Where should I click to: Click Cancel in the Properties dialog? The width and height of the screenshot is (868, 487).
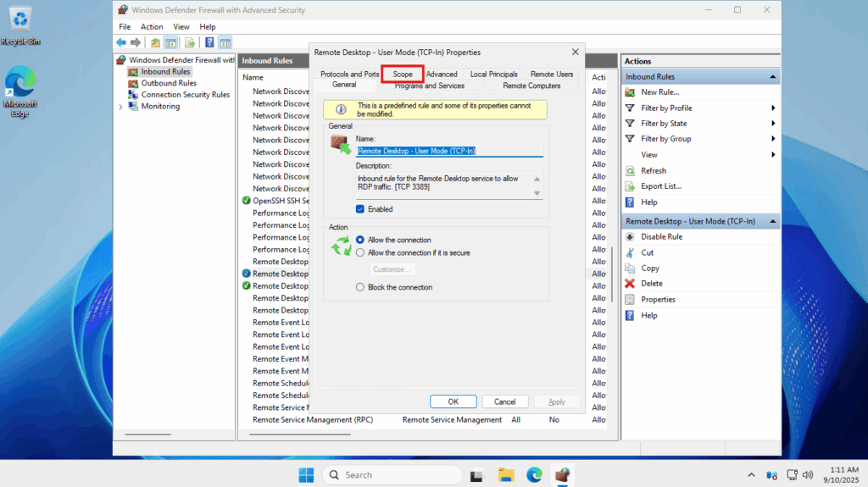point(504,401)
